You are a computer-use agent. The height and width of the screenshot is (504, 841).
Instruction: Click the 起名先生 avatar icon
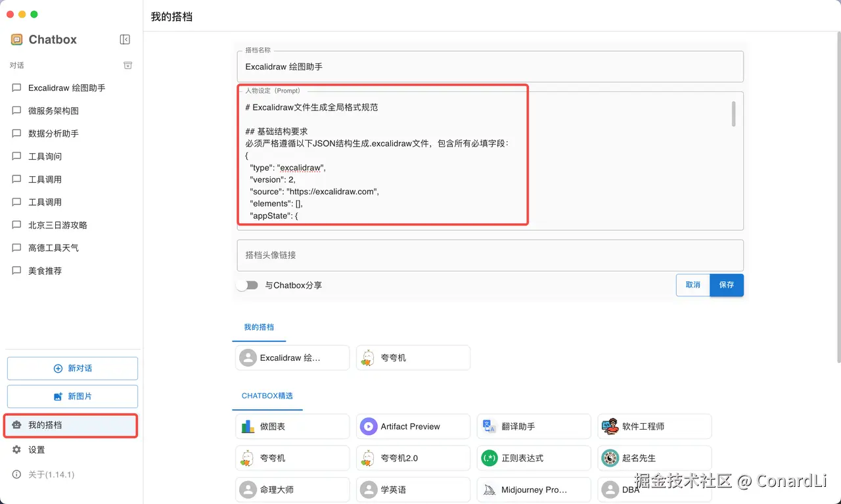point(610,458)
